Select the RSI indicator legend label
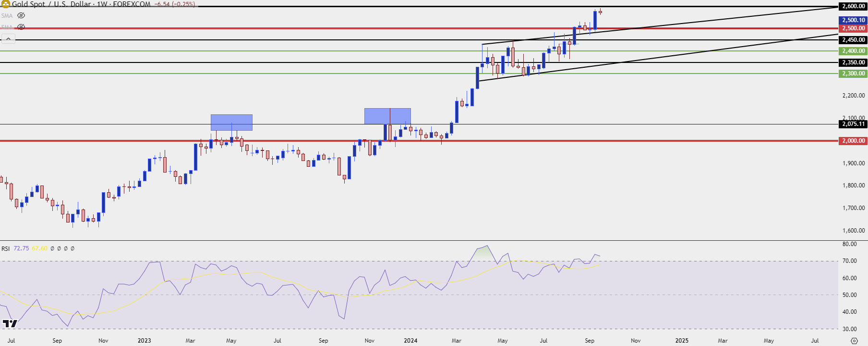 pyautogui.click(x=5, y=248)
